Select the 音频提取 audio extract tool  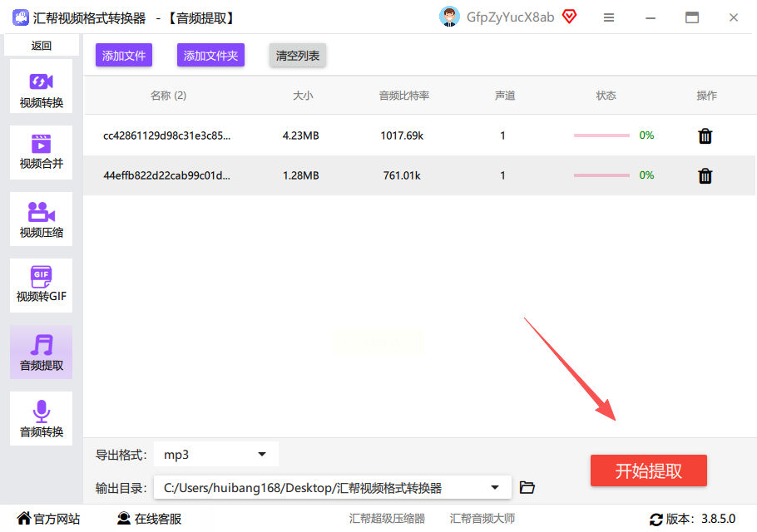coord(41,352)
